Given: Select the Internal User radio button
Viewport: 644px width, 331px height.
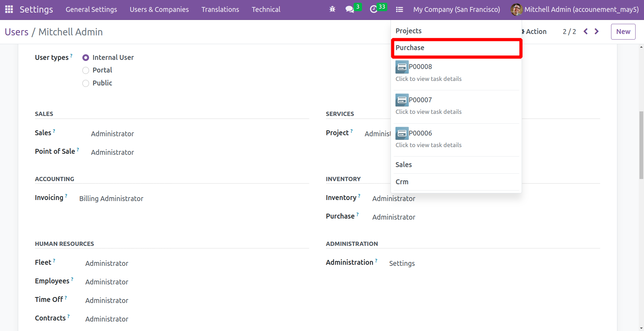Looking at the screenshot, I should tap(86, 58).
